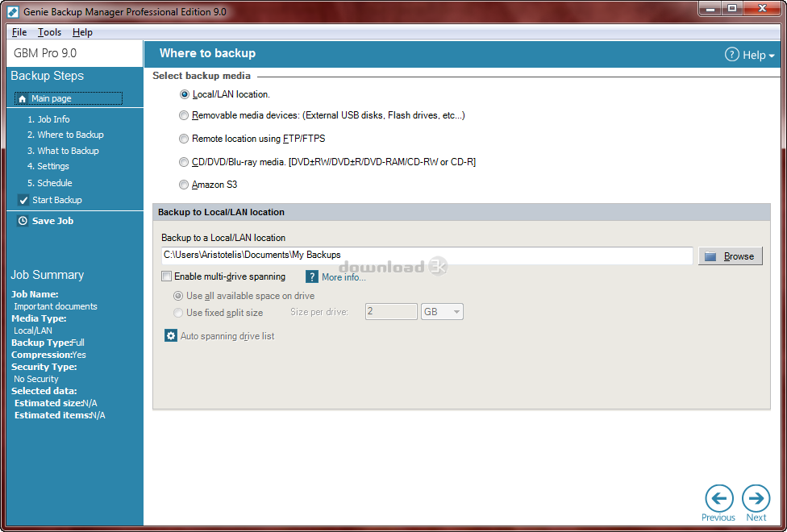Select Local/LAN location radio button
Viewport: 787px width, 532px height.
click(x=184, y=94)
